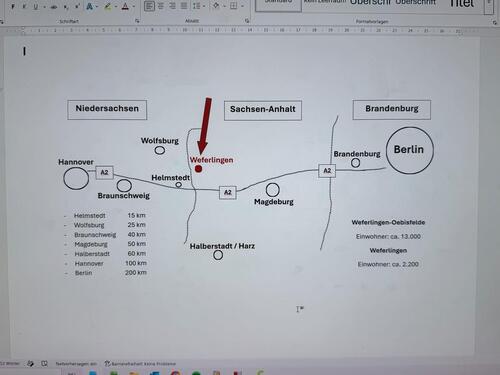Click the Halberstadt / Harz label
Image resolution: width=500 pixels, height=375 pixels.
(222, 246)
